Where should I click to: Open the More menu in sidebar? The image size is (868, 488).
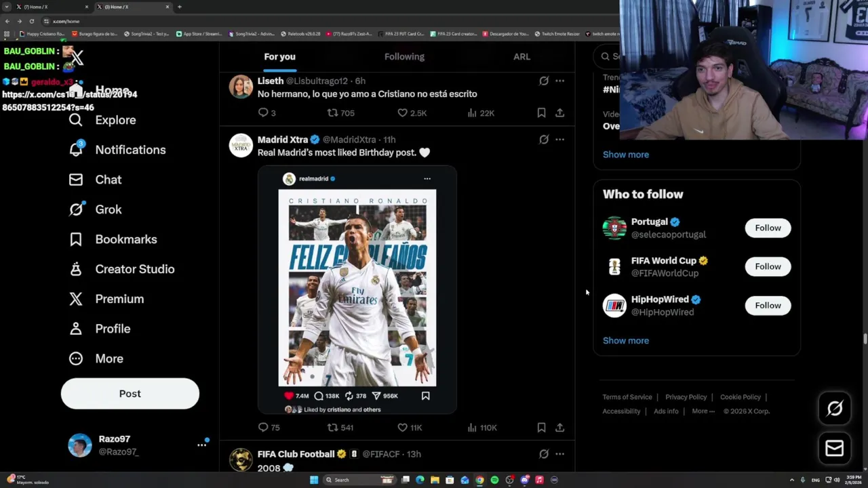point(96,359)
